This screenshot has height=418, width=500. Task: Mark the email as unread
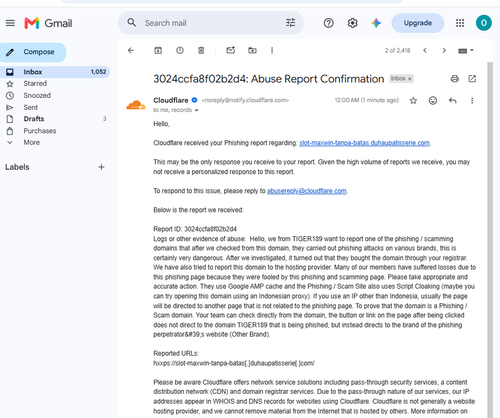click(231, 50)
